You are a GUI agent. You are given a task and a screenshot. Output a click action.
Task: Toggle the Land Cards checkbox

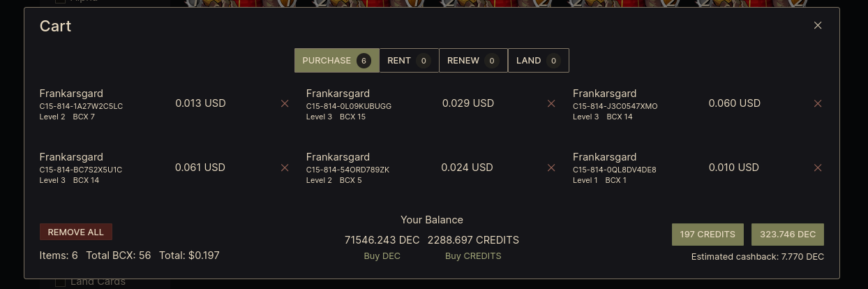pyautogui.click(x=60, y=283)
